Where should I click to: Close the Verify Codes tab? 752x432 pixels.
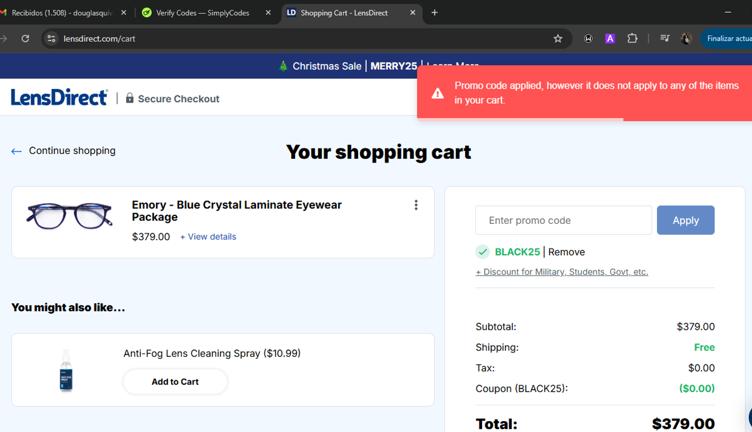click(x=268, y=13)
